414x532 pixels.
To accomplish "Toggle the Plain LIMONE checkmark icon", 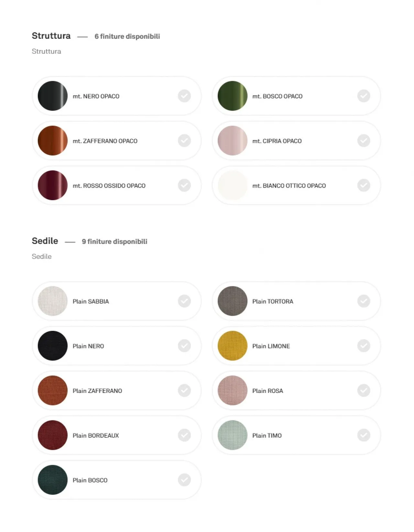I will click(364, 346).
